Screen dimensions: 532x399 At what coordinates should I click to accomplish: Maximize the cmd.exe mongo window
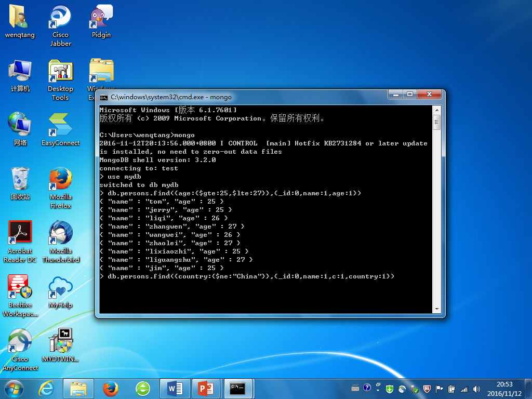[410, 95]
